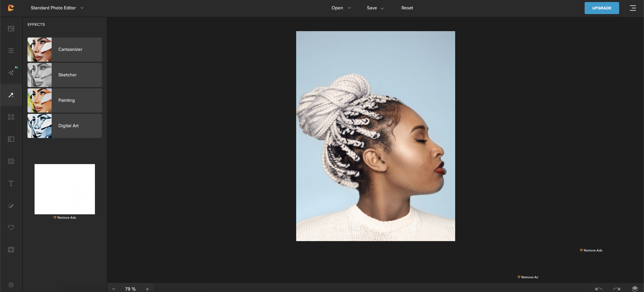This screenshot has width=644, height=292.
Task: Toggle the layers panel icon
Action: (x=635, y=289)
